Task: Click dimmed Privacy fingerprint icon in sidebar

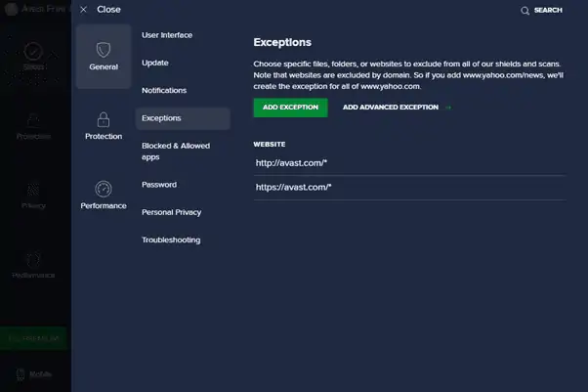Action: click(x=33, y=190)
